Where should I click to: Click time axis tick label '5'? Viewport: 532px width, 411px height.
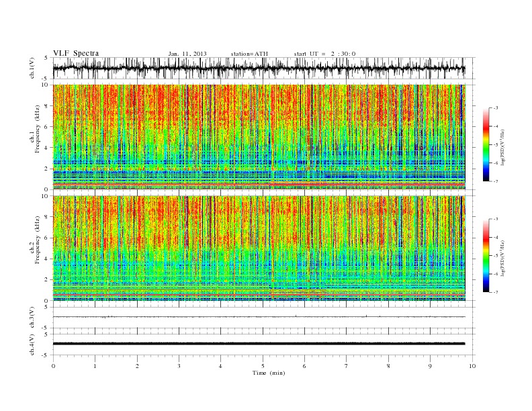[263, 366]
